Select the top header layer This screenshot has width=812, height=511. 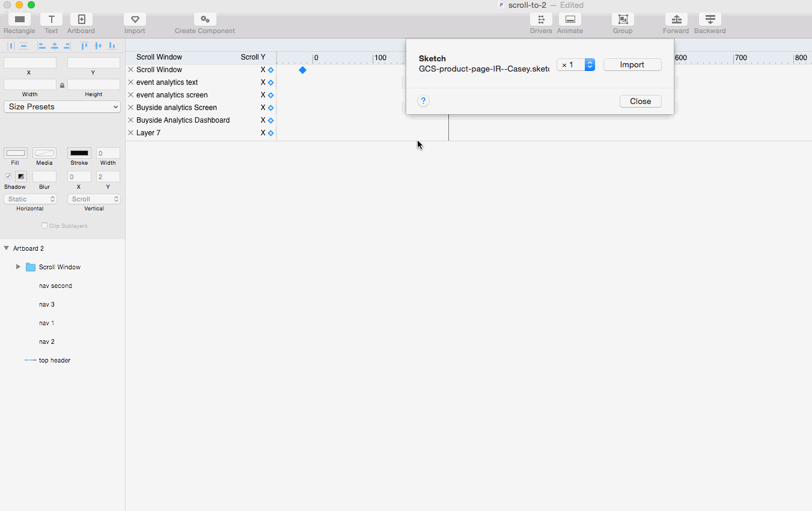click(x=55, y=361)
